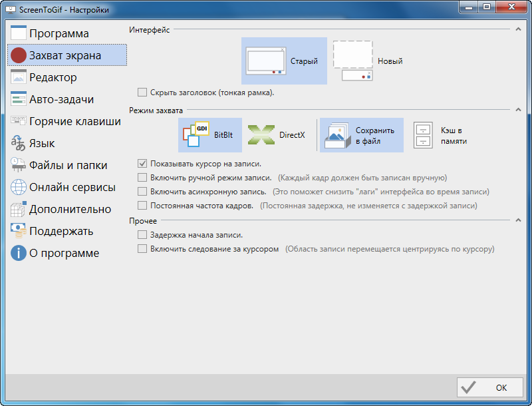Click the blue info icon for О программе
Image resolution: width=532 pixels, height=406 pixels.
(19, 252)
